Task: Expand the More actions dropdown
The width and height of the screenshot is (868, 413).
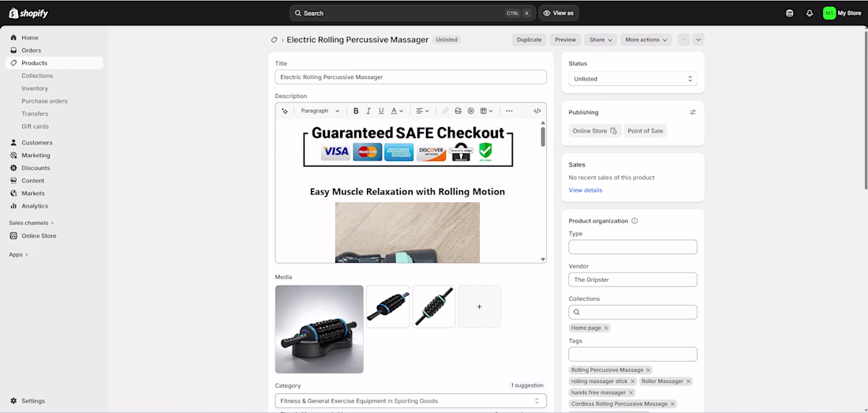Action: pyautogui.click(x=646, y=39)
